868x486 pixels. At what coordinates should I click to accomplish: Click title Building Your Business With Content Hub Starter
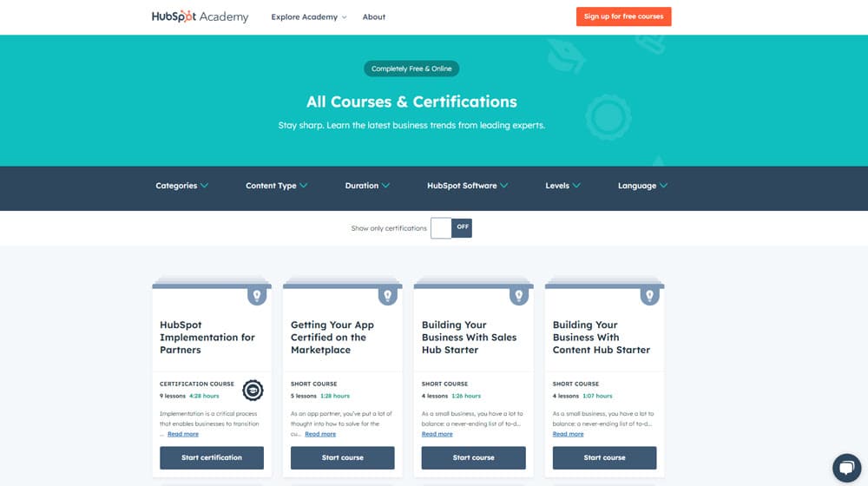point(602,337)
